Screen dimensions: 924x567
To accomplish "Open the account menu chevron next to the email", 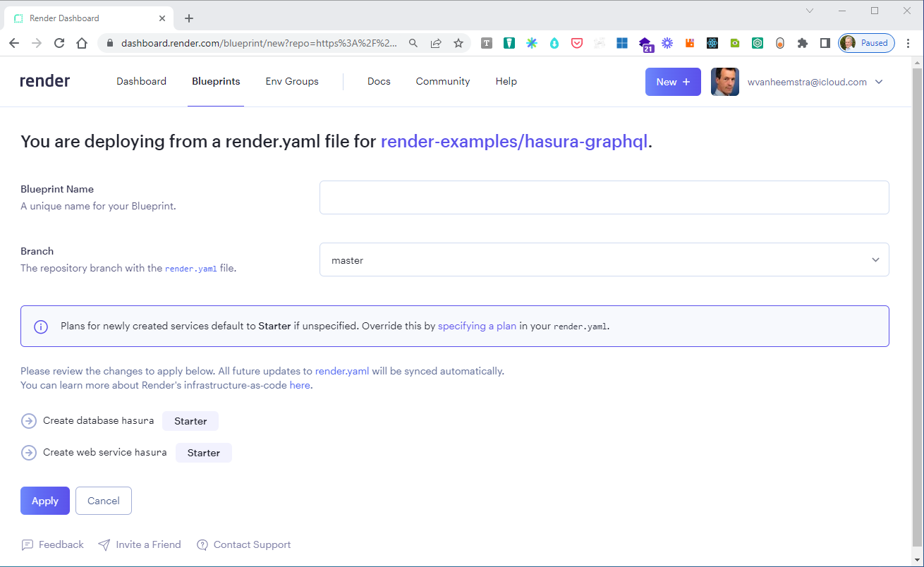I will click(879, 81).
